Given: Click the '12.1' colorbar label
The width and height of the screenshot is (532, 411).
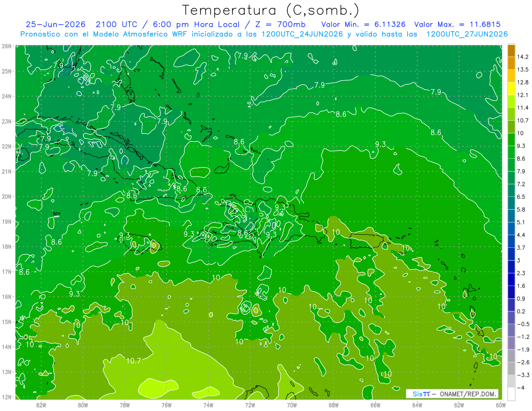Looking at the screenshot, I should tap(522, 95).
